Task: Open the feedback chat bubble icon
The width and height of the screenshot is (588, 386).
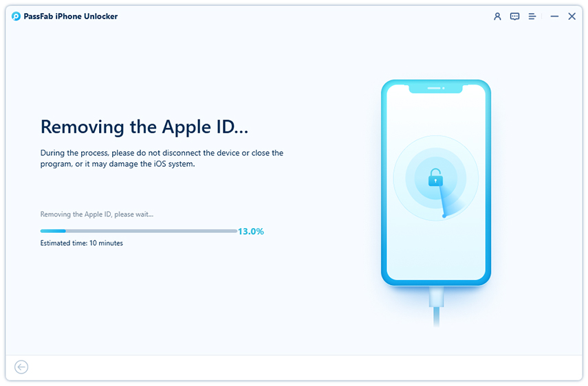Action: point(514,16)
